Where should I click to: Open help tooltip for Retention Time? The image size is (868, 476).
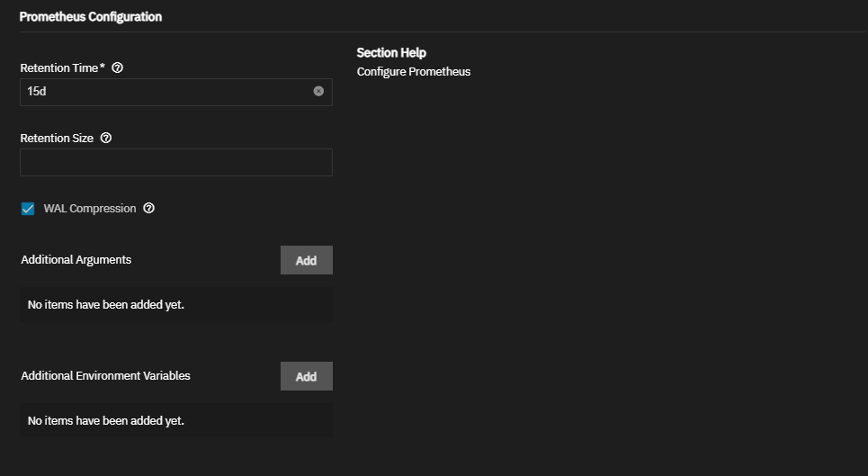click(117, 67)
